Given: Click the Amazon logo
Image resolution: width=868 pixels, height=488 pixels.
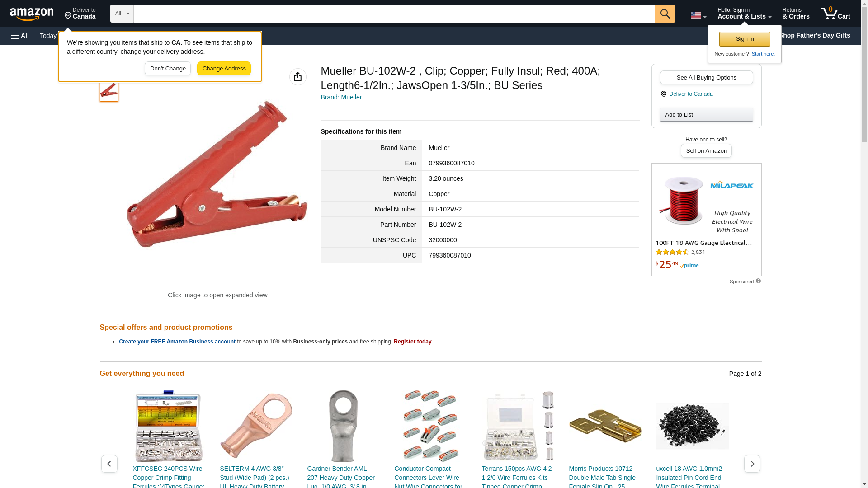Looking at the screenshot, I should (x=32, y=14).
